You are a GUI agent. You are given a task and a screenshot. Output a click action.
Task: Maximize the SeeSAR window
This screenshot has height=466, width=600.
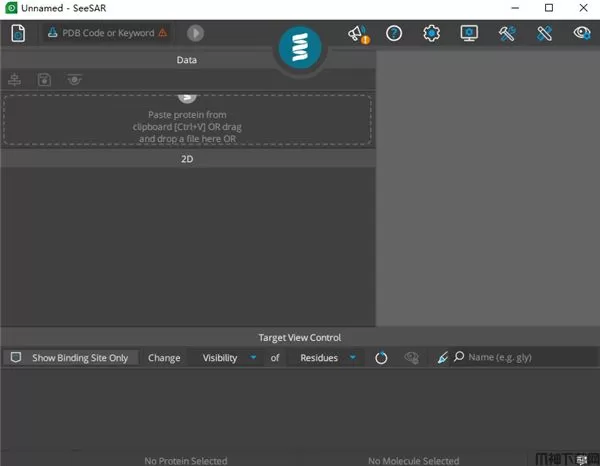549,8
